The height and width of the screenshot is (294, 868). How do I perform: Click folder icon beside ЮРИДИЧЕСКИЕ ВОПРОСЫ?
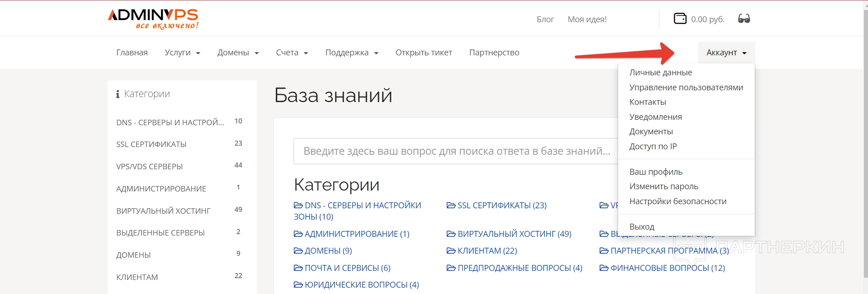[x=298, y=285]
